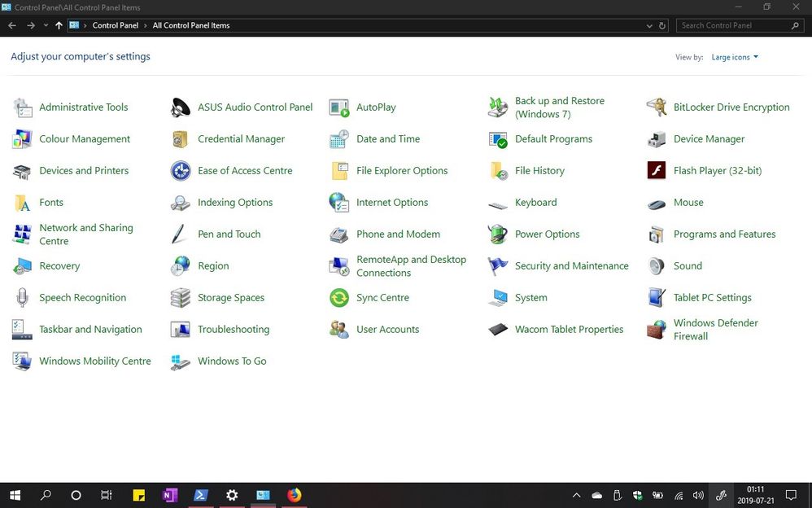Click the Default Programs icon
The height and width of the screenshot is (508, 812).
(498, 139)
